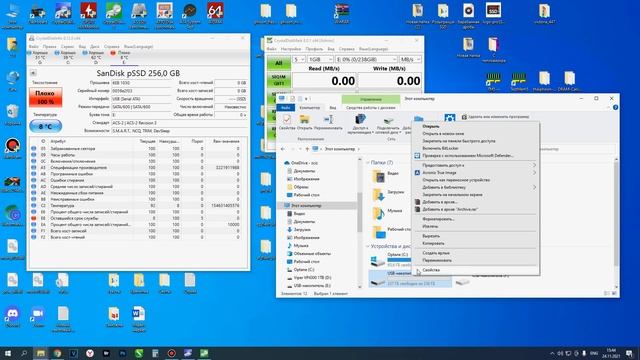Open the Сервис menu in CrystalDiskInfo
The image size is (640, 360).
click(x=67, y=47)
